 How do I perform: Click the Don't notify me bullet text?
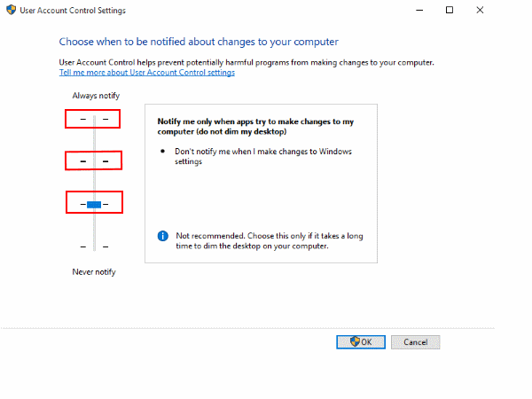pyautogui.click(x=263, y=156)
